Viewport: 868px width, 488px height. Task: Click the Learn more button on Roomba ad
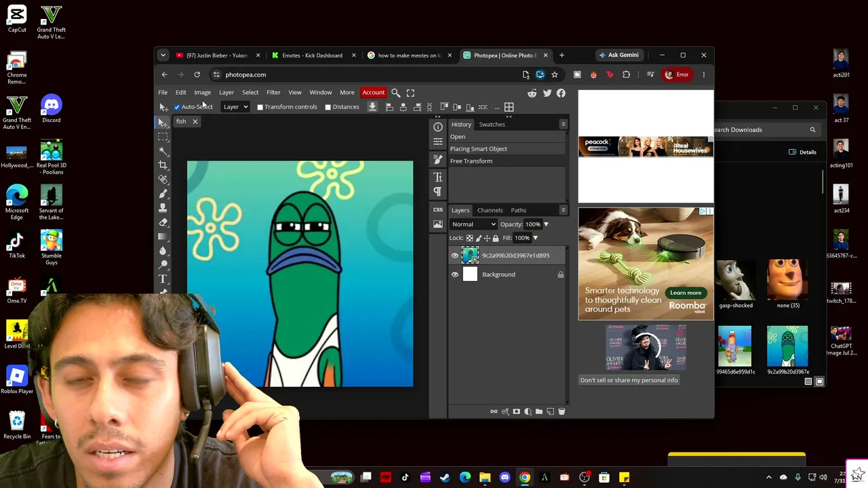[686, 293]
